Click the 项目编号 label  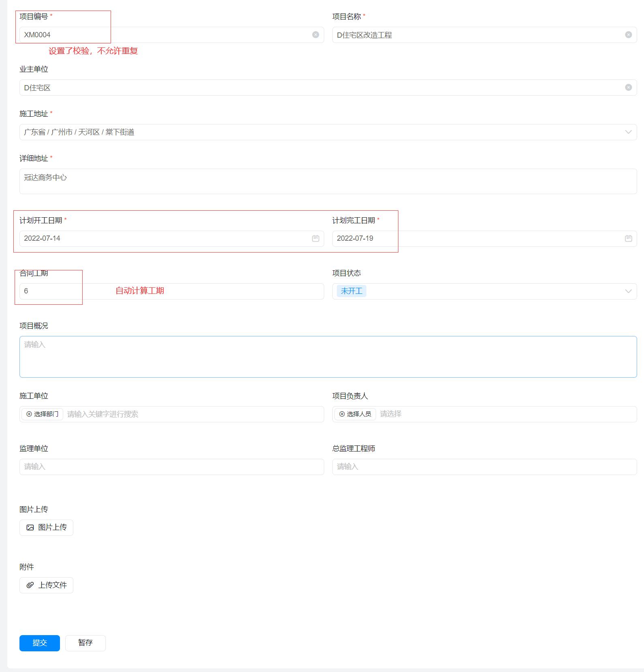(x=34, y=17)
